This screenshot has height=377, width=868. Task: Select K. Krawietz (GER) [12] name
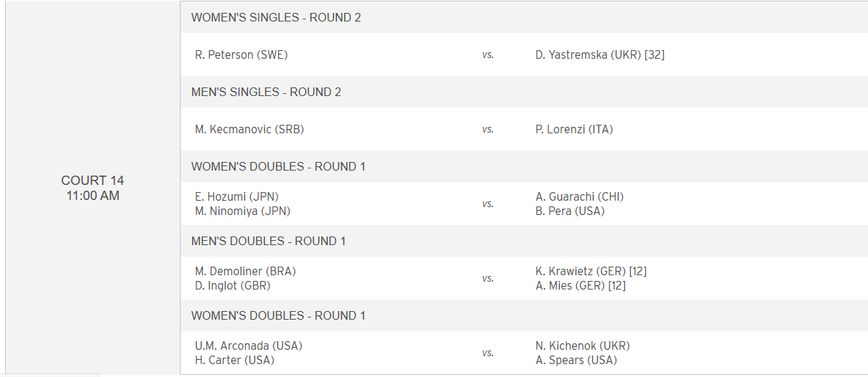point(591,271)
